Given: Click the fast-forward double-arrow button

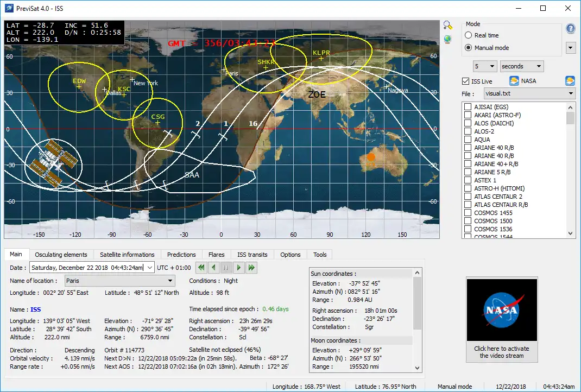Looking at the screenshot, I should [x=251, y=267].
